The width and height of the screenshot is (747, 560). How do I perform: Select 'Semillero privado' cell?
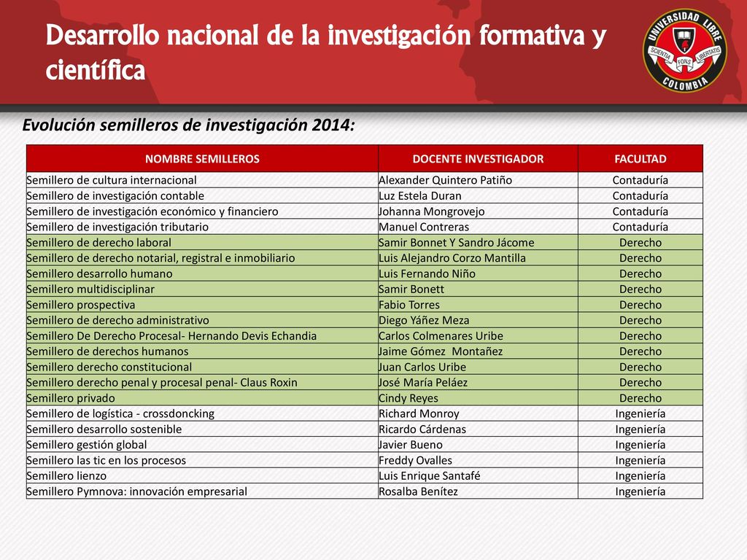click(203, 398)
